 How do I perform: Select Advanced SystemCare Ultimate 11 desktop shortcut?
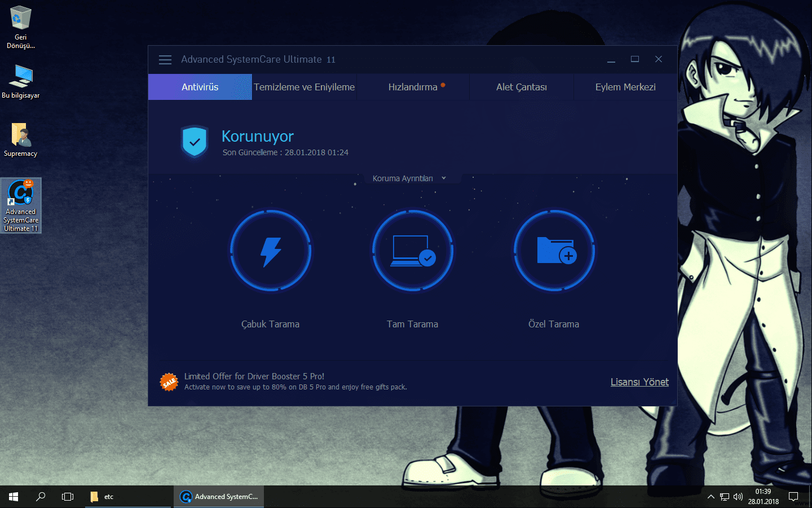pos(21,205)
